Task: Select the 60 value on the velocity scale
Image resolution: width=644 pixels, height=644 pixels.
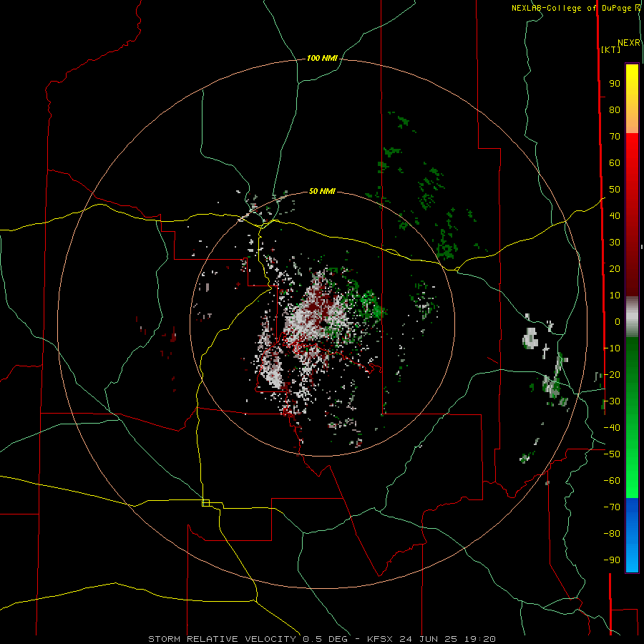Action: click(615, 163)
